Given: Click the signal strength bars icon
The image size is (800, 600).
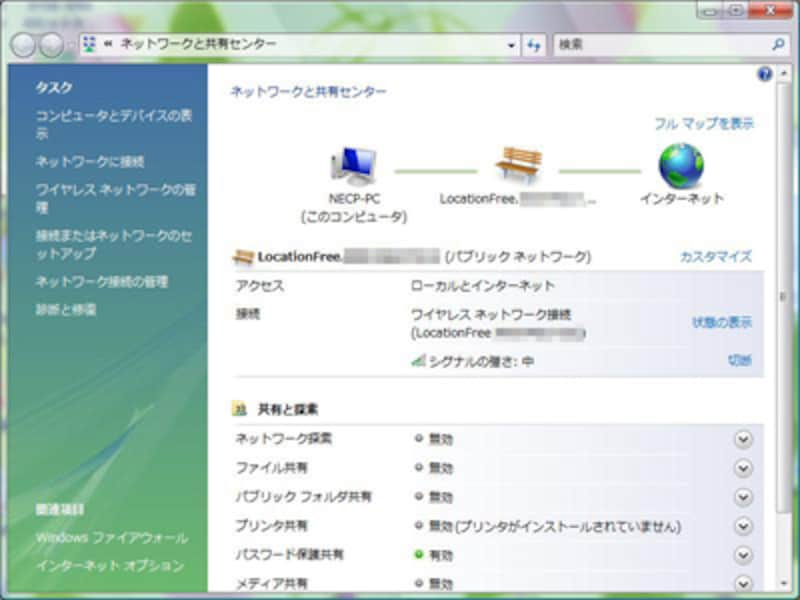Looking at the screenshot, I should point(418,361).
